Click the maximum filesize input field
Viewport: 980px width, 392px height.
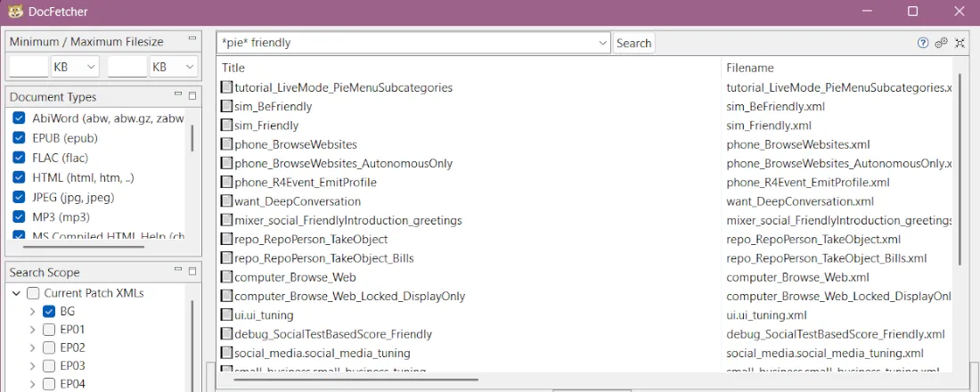(x=127, y=67)
